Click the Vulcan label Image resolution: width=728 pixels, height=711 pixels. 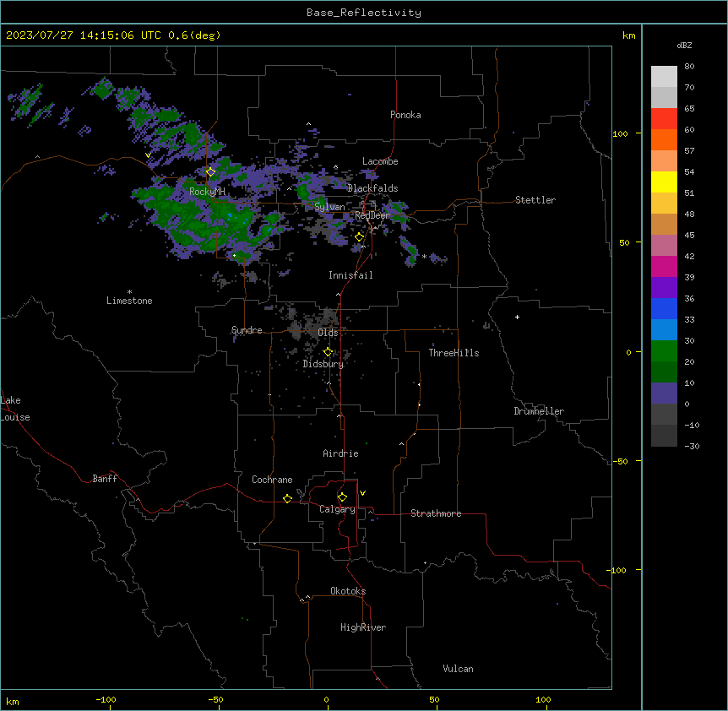coord(458,669)
